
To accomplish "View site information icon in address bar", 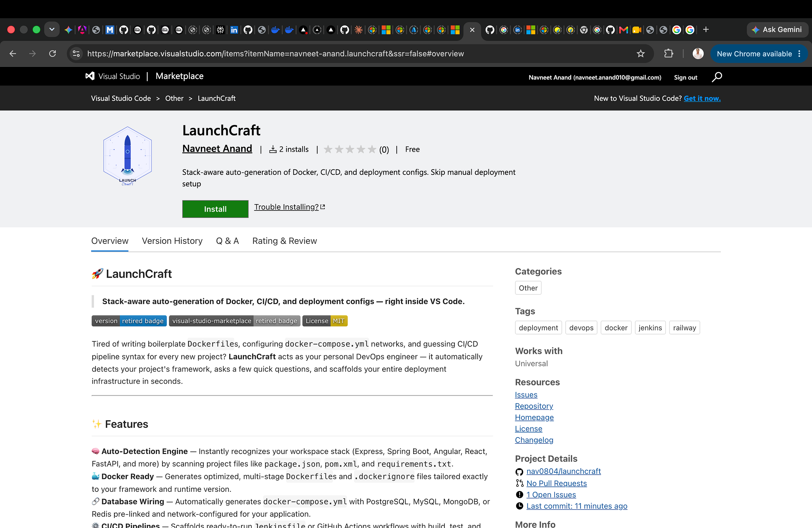I will click(76, 54).
